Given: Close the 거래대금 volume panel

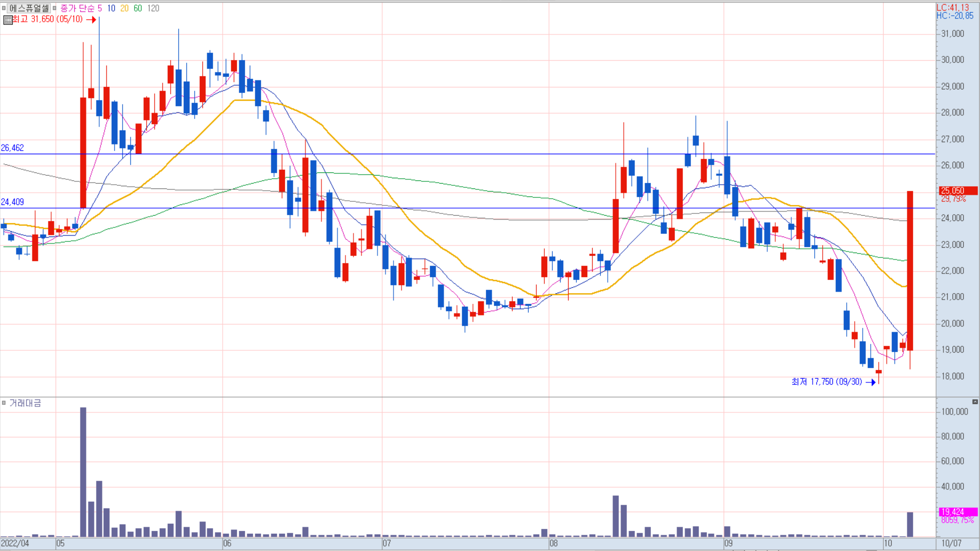Looking at the screenshot, I should tap(975, 402).
